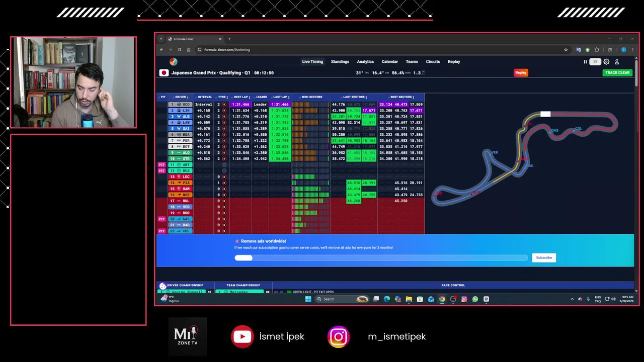Click the soft tyre icon for OCO
644x362 pixels.
coord(224,105)
